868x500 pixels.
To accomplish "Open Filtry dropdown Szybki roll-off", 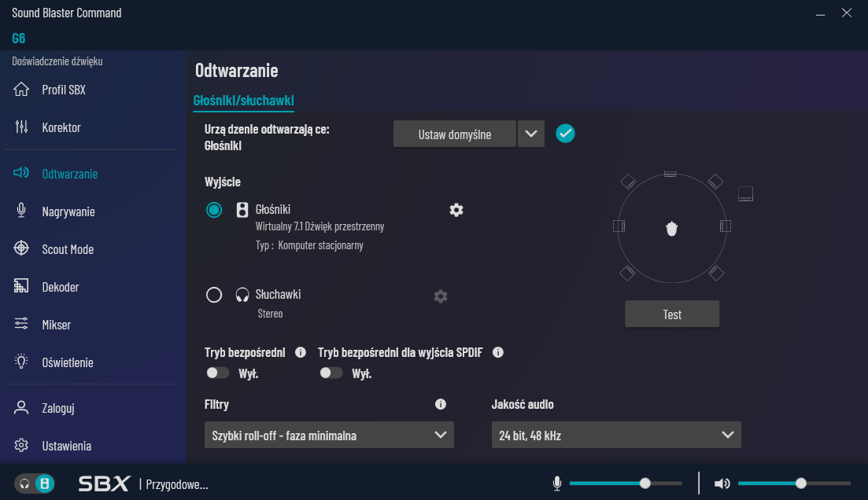I will [329, 436].
